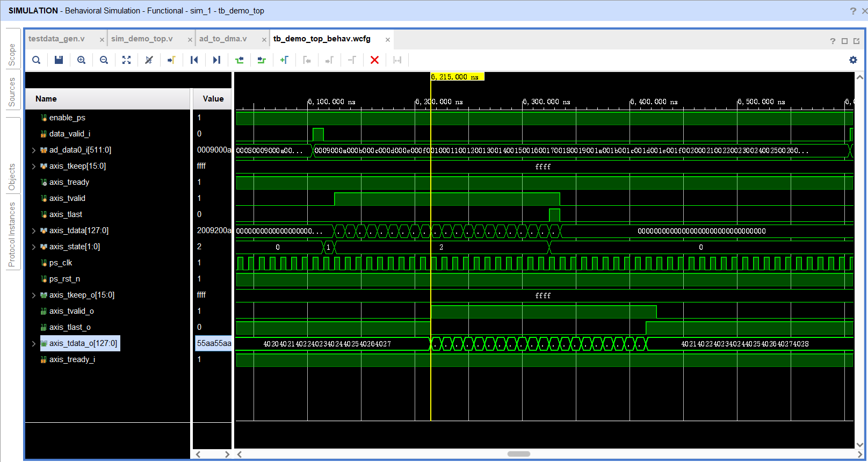868x462 pixels.
Task: Click the horizontal waveform scrollbar thumb
Action: coord(519,454)
